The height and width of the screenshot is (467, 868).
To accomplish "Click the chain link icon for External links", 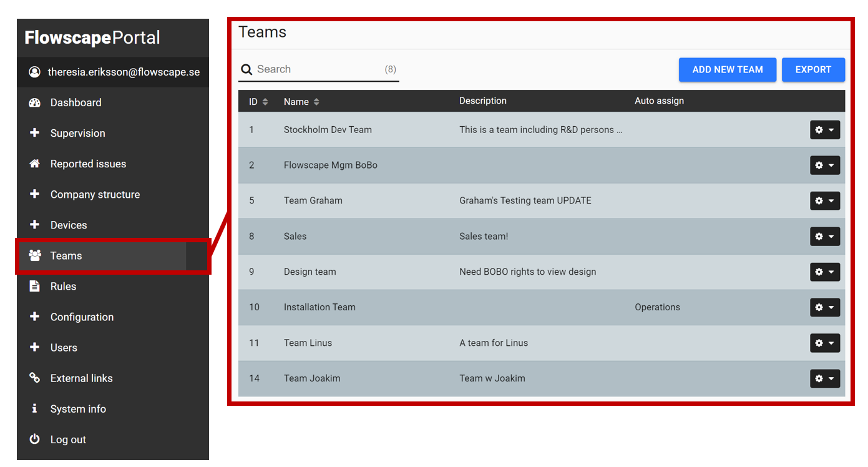I will pos(34,378).
